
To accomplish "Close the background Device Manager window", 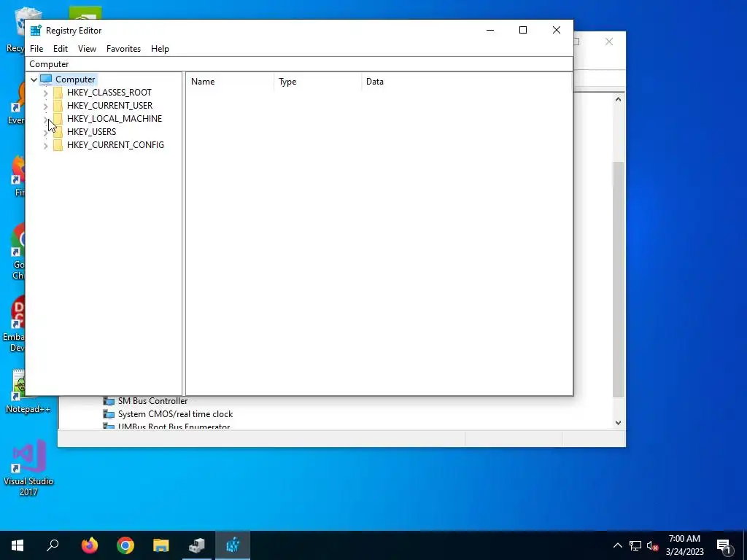I will tap(609, 42).
